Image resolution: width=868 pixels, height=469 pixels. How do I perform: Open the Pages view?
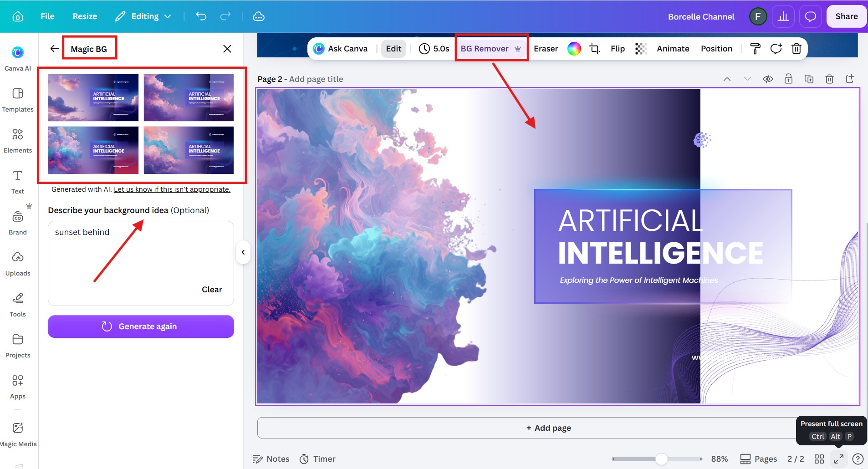click(758, 459)
